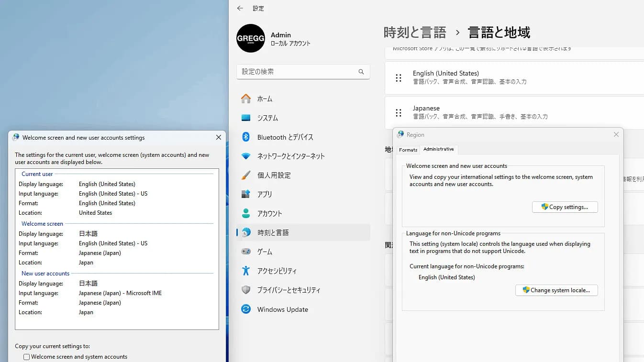The height and width of the screenshot is (362, 644).
Task: Click the shield icon on Copy settings button
Action: [544, 207]
